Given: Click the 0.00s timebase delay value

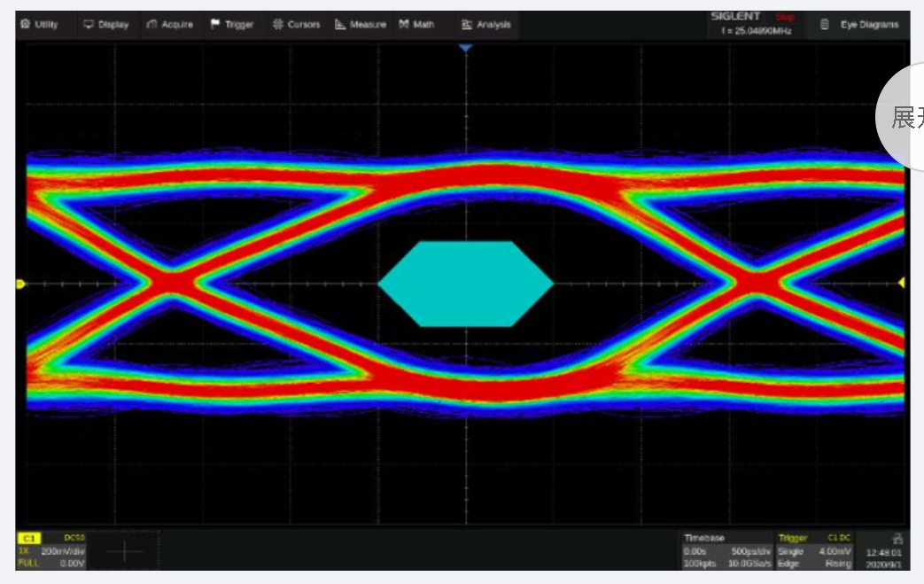Looking at the screenshot, I should [x=695, y=551].
